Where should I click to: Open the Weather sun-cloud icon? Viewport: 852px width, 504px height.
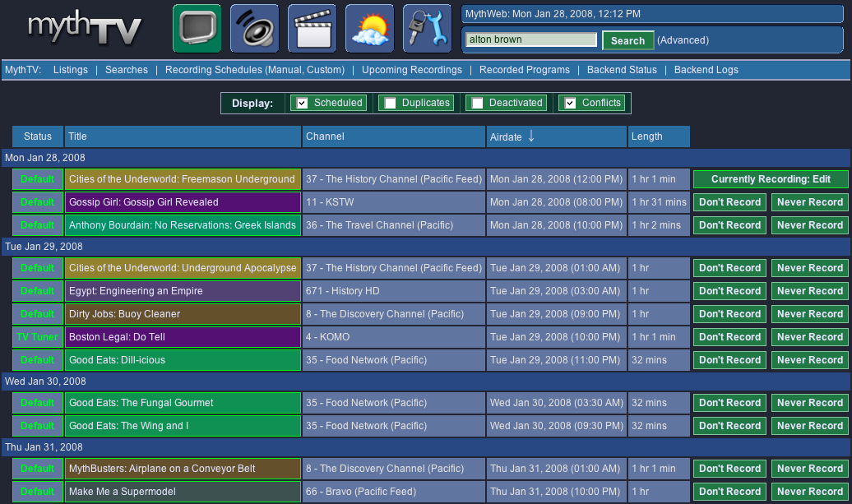click(369, 29)
